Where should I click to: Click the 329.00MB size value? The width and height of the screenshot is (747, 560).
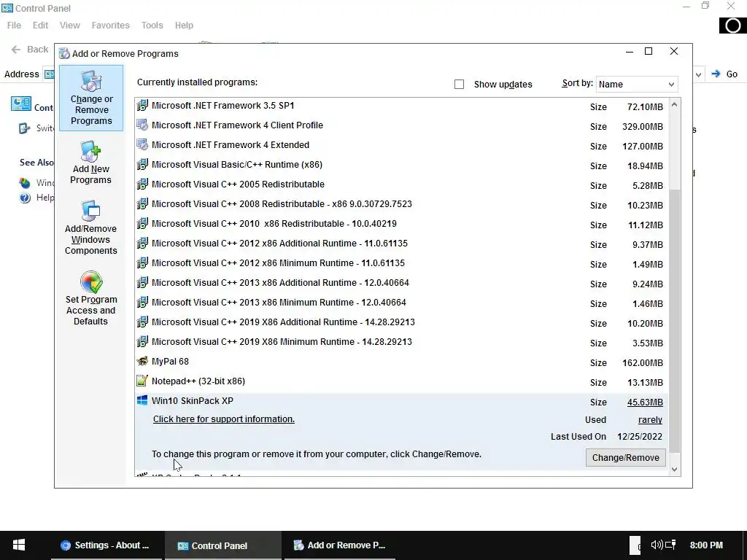click(x=642, y=127)
